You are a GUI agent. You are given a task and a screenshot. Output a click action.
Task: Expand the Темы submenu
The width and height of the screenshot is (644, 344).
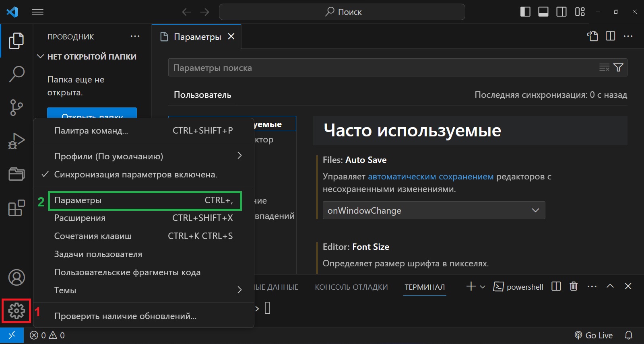[144, 290]
